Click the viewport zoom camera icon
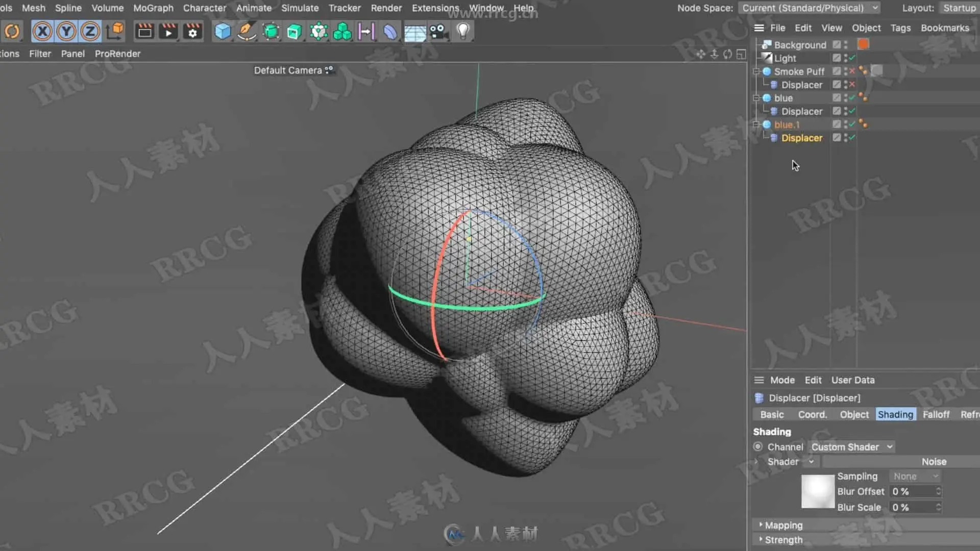Image resolution: width=980 pixels, height=551 pixels. click(715, 54)
